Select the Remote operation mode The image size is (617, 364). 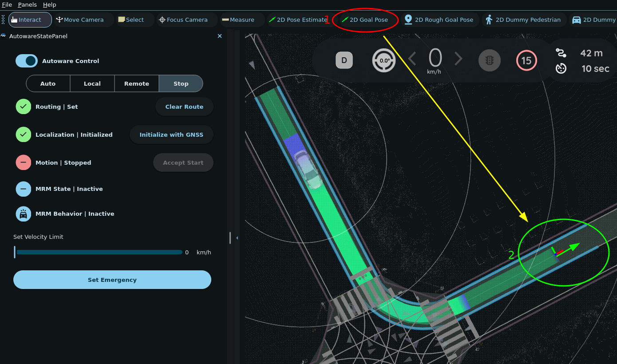(137, 83)
